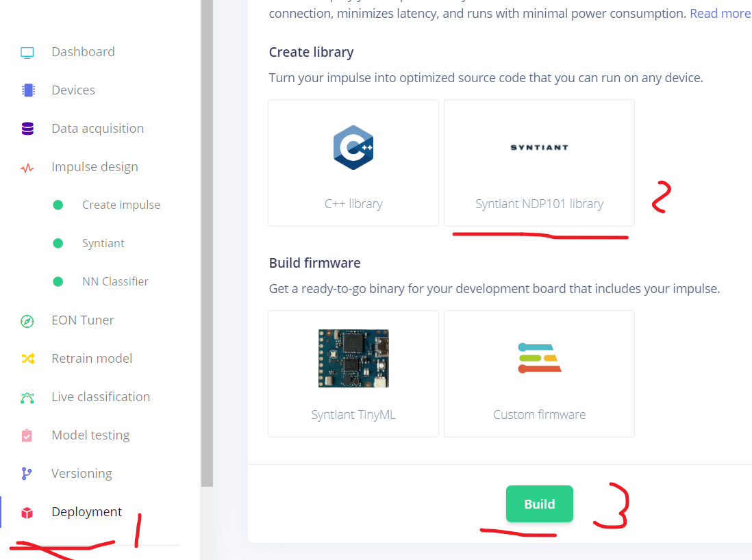Open the Versioning branch icon
The width and height of the screenshot is (752, 560).
(27, 474)
